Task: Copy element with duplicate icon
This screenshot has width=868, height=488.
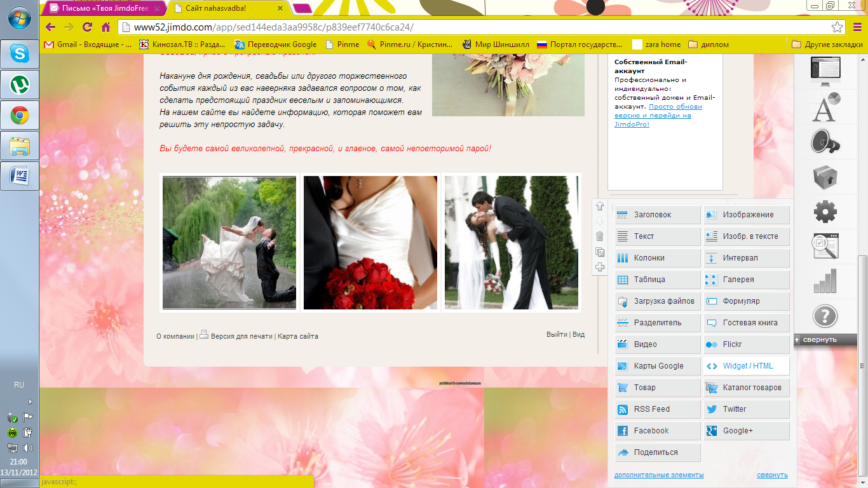Action: point(599,252)
